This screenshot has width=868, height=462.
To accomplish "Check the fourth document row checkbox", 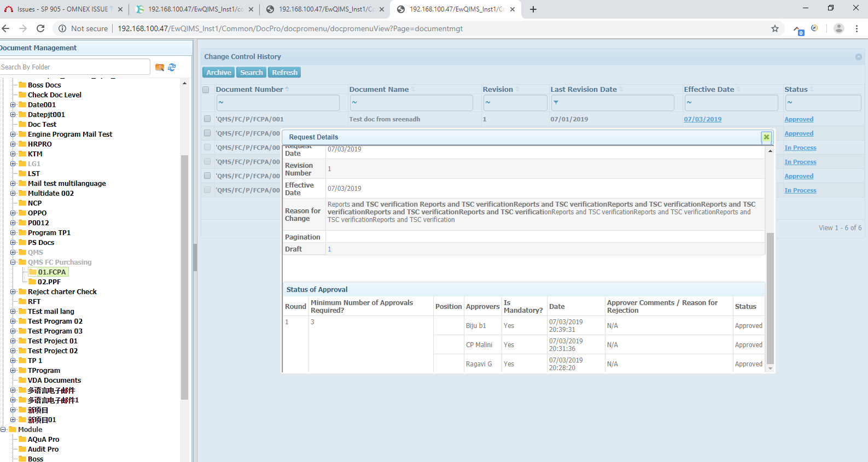I will coord(207,161).
